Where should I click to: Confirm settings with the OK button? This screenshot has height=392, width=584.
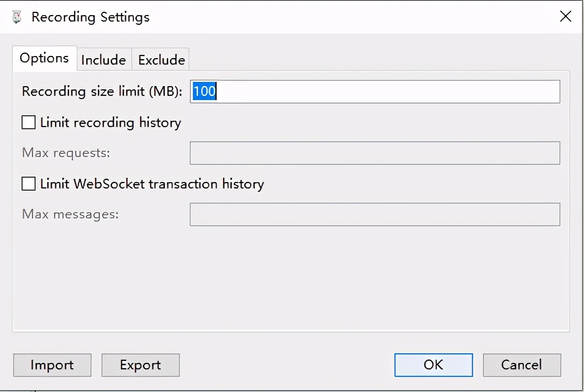pos(433,365)
